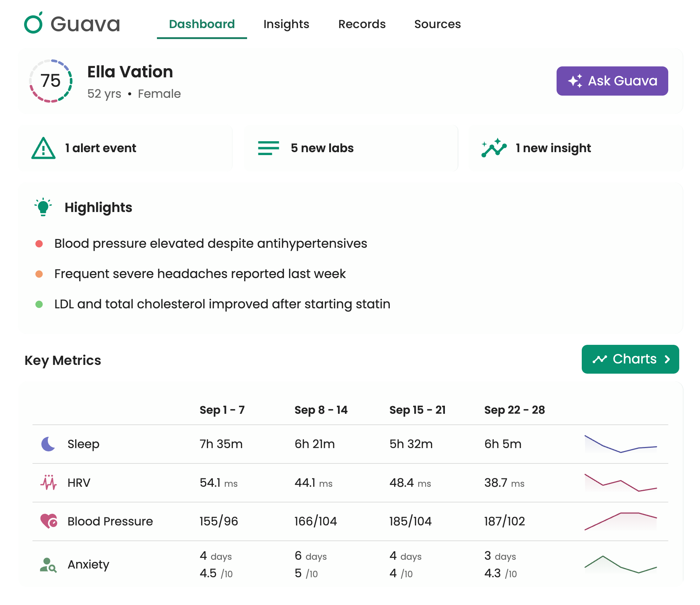Select the blood pressure elevated highlight
The image size is (700, 605).
[x=211, y=243]
